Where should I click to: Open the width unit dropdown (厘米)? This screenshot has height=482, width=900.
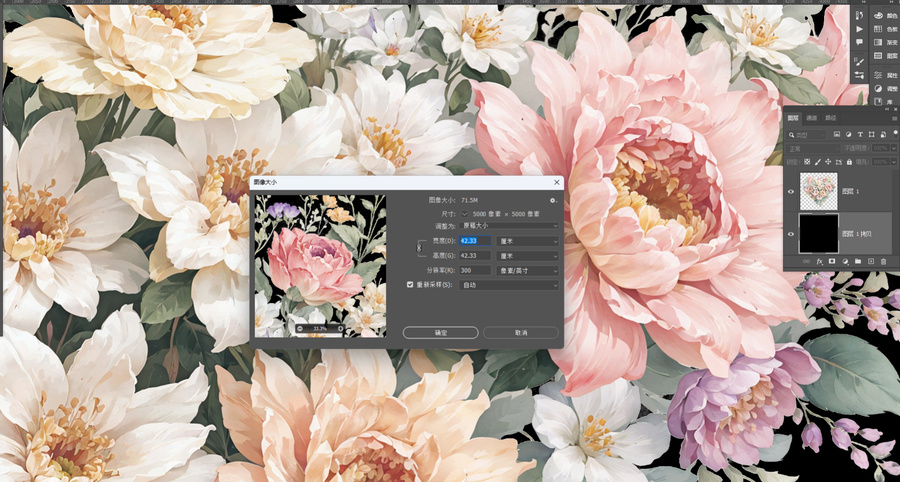pyautogui.click(x=527, y=241)
